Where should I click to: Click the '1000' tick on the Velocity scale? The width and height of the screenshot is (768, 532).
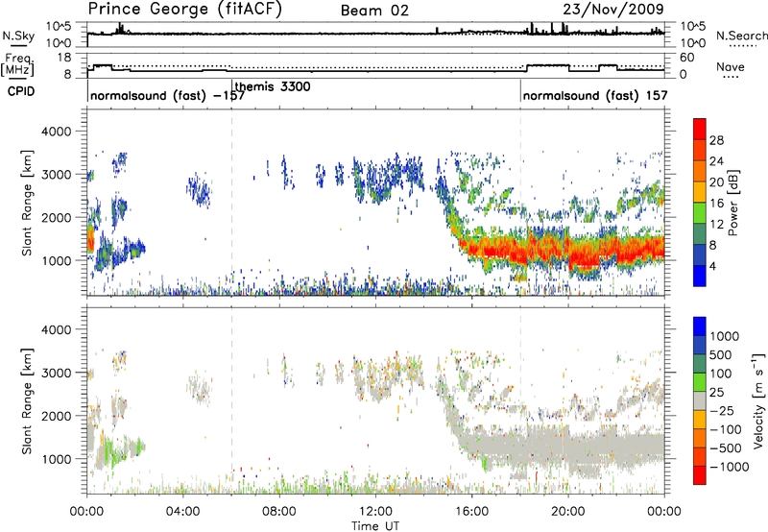click(725, 336)
